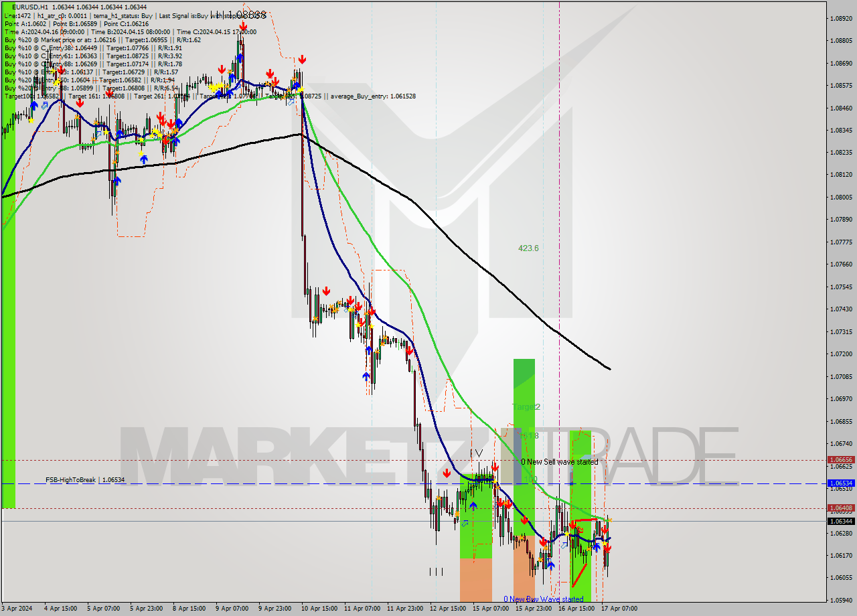Click the '12 Apr 15:00' time label
Viewport: 857px width, 616px height.
click(447, 609)
